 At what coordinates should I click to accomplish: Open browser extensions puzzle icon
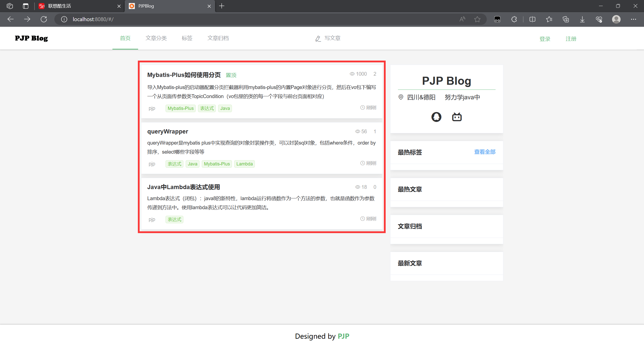(514, 19)
